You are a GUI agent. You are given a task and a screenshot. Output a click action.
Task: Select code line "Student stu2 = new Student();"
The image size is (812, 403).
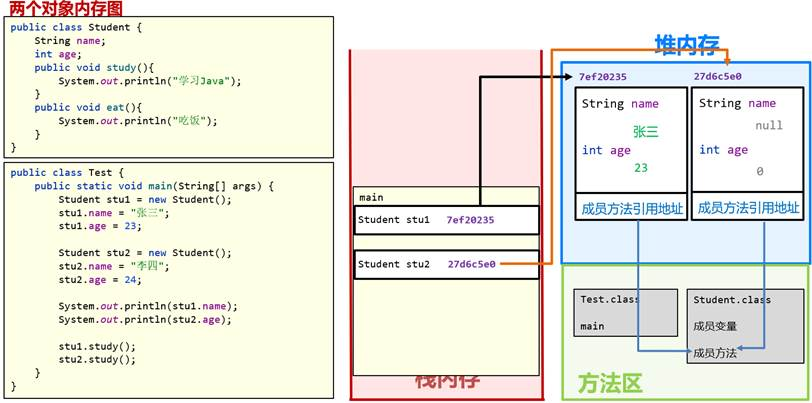145,253
